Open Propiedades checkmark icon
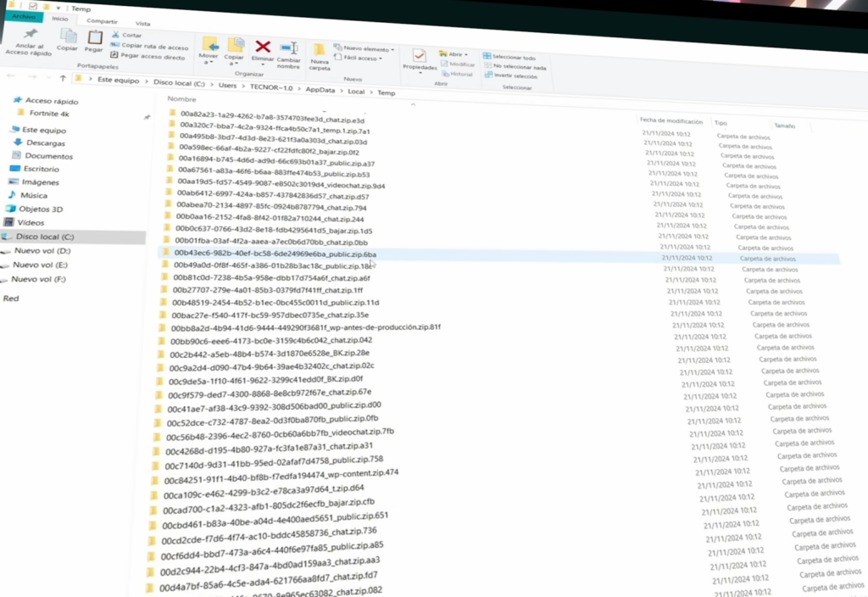The width and height of the screenshot is (868, 597). click(x=419, y=56)
